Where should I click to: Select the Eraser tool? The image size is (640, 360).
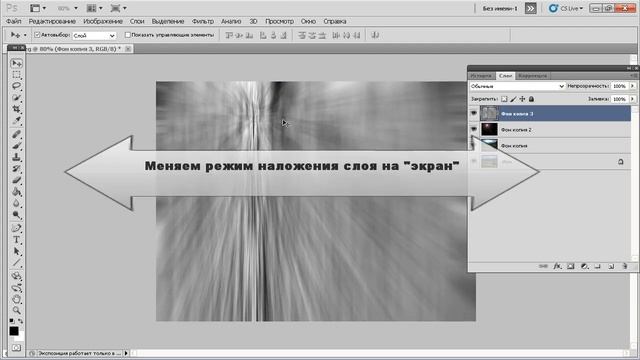click(16, 180)
